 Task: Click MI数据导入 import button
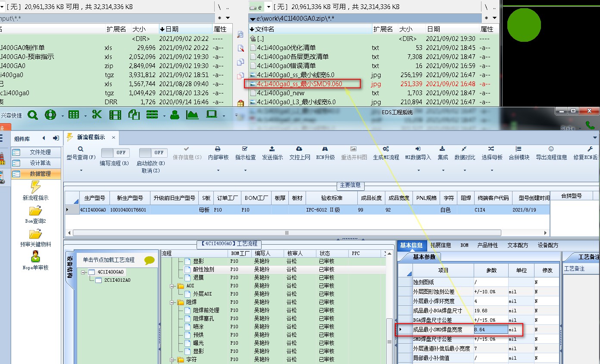[418, 153]
